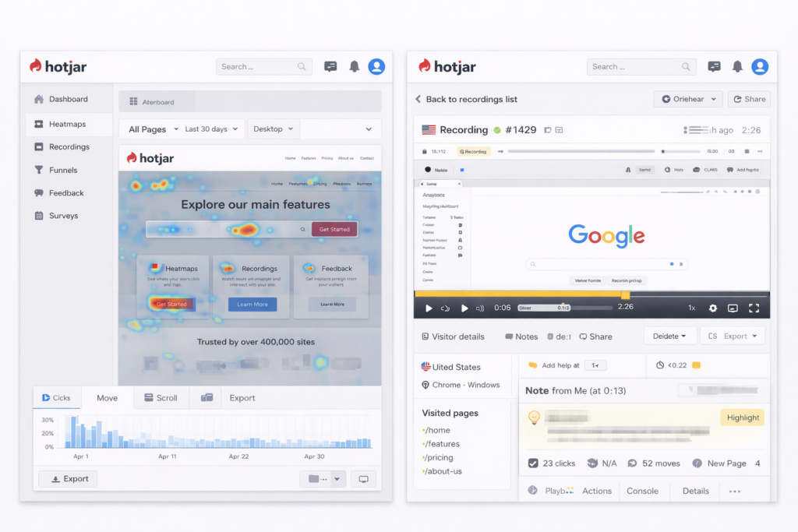Open Heatmaps in the left sidebar

pos(67,124)
